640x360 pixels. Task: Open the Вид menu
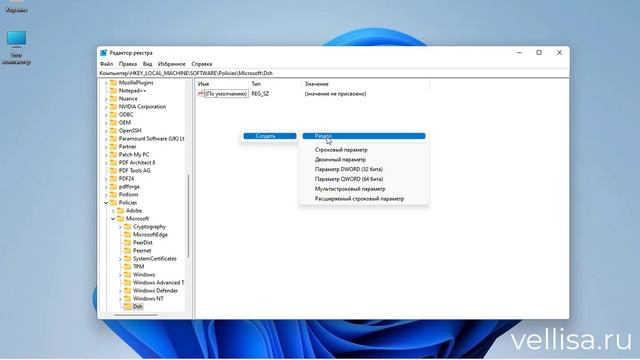pos(147,64)
